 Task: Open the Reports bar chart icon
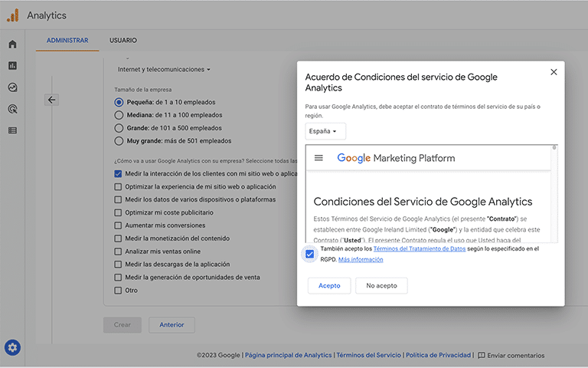pyautogui.click(x=12, y=66)
